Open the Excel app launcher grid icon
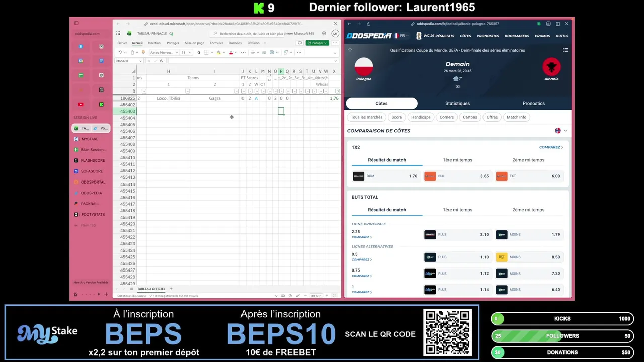 pyautogui.click(x=118, y=33)
